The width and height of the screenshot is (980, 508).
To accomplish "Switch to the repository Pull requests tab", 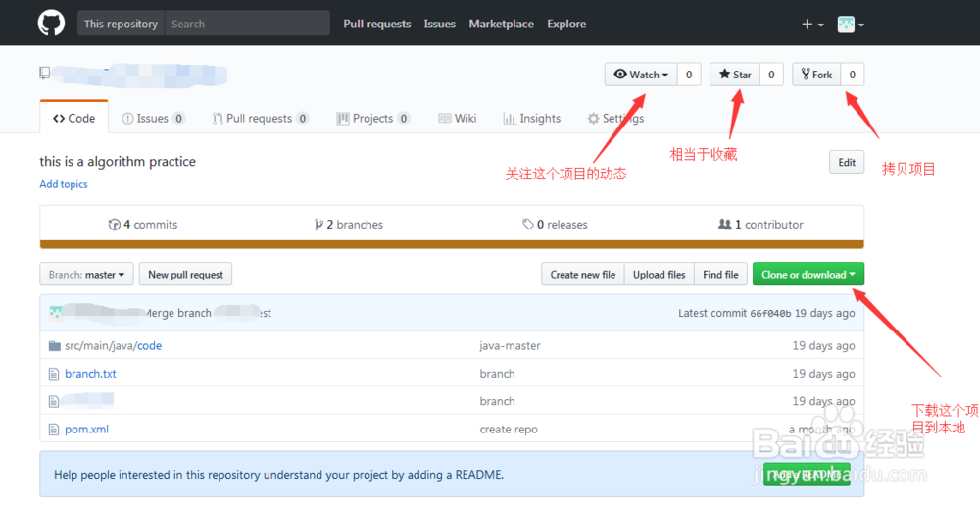I will point(261,119).
